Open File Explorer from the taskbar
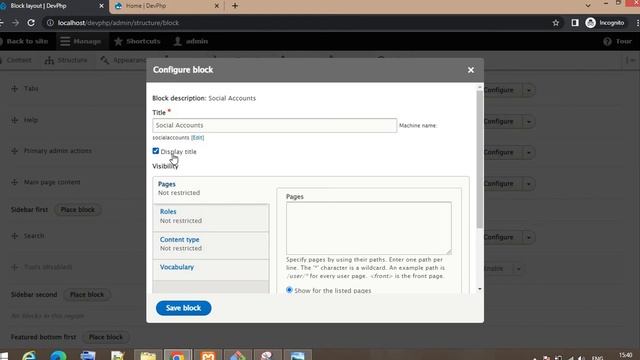640x360 pixels. point(148,356)
